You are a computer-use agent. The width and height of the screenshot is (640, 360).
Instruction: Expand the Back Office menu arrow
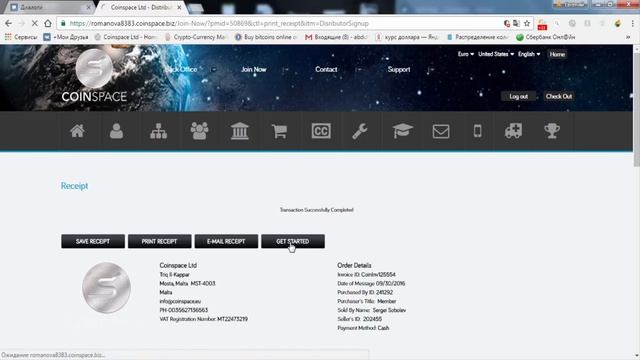[213, 69]
